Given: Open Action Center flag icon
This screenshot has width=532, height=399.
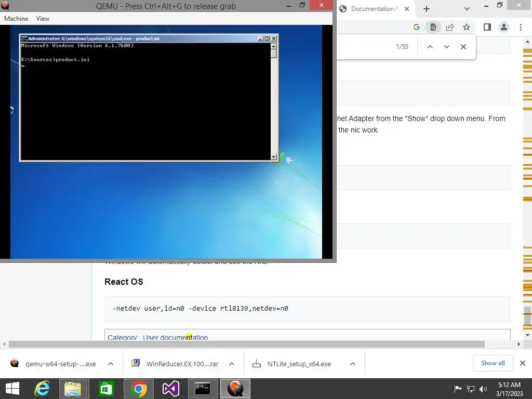Looking at the screenshot, I should pyautogui.click(x=458, y=389).
